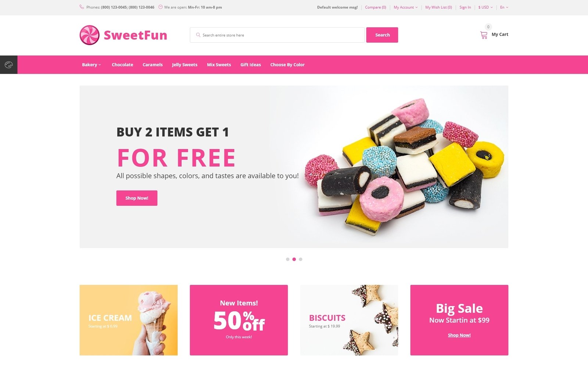Select the third slider pagination dot

pos(301,259)
